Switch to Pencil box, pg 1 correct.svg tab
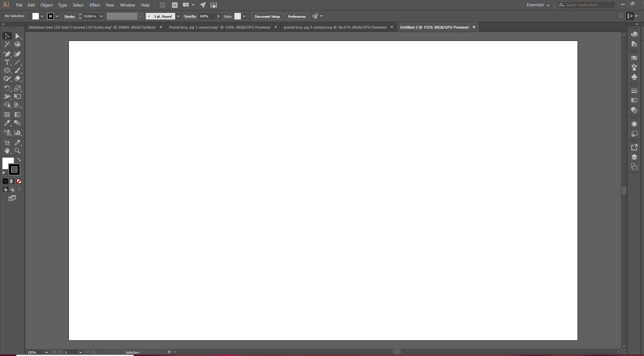Viewport: 644px width, 356px height. pos(219,27)
